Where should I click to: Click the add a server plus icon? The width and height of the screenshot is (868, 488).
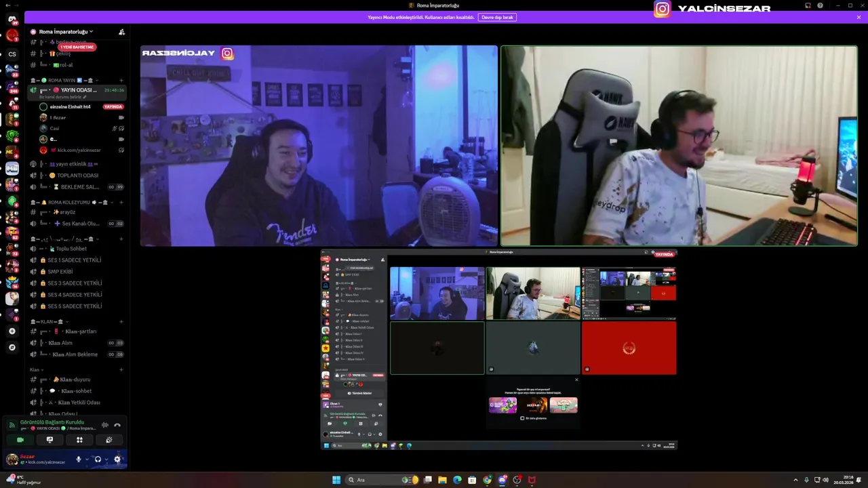[x=12, y=331]
